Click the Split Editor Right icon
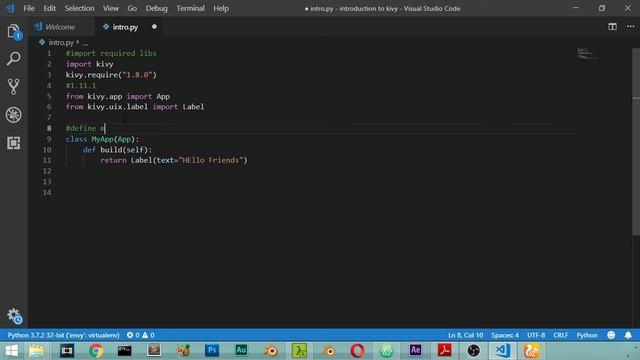 click(x=612, y=27)
